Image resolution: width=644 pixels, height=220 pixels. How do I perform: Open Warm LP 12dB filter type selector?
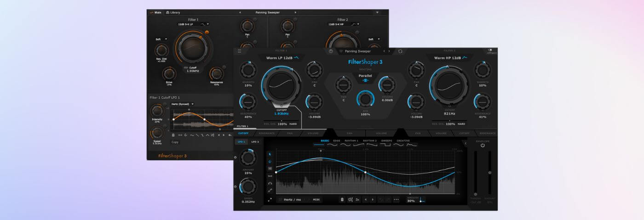pos(282,58)
